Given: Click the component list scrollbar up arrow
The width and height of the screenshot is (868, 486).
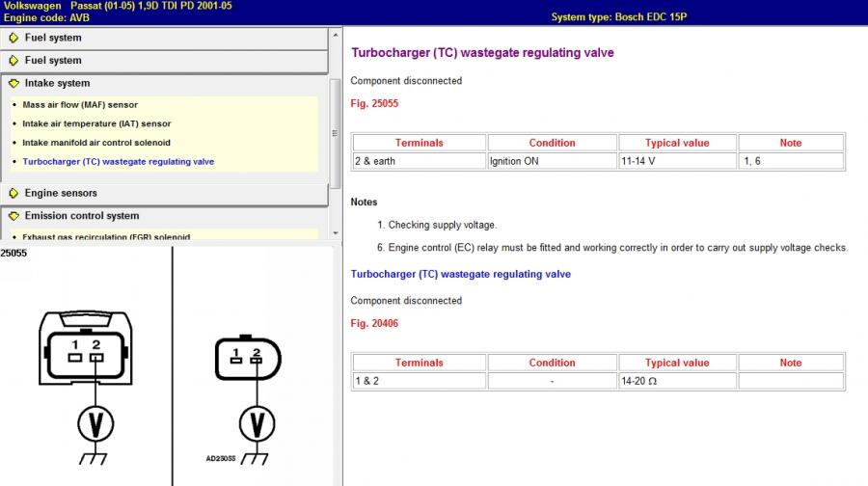Looking at the screenshot, I should [335, 34].
